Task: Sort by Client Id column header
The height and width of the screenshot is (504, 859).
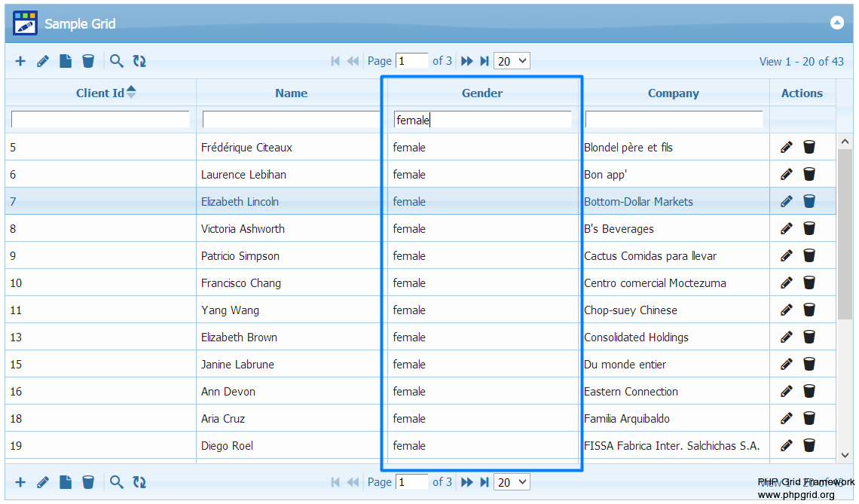Action: tap(100, 93)
